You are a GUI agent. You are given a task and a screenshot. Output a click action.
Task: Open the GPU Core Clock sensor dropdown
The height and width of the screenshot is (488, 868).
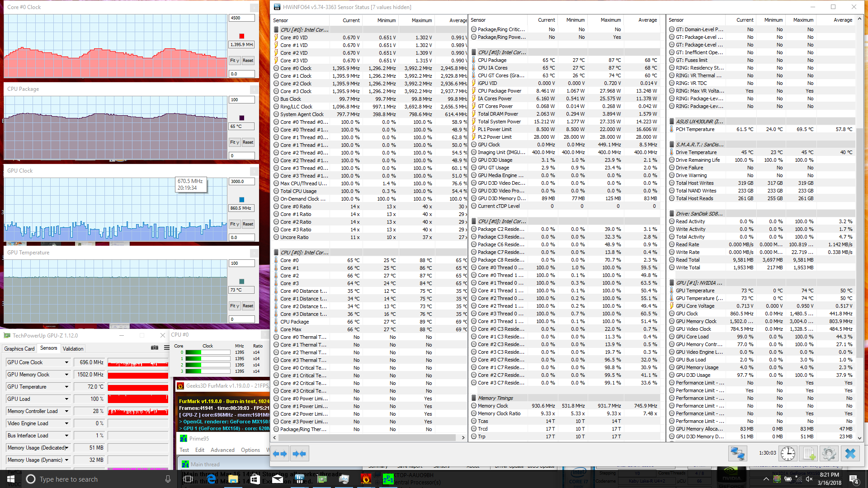[66, 362]
